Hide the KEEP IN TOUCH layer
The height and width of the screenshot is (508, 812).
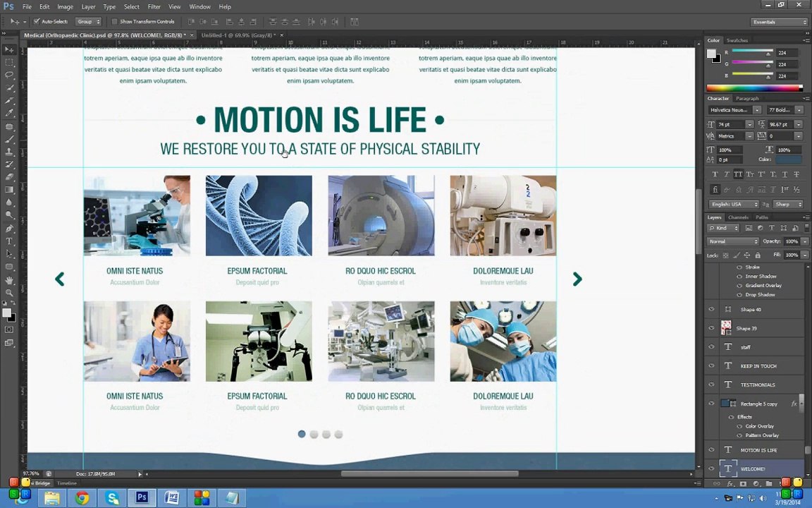(711, 365)
